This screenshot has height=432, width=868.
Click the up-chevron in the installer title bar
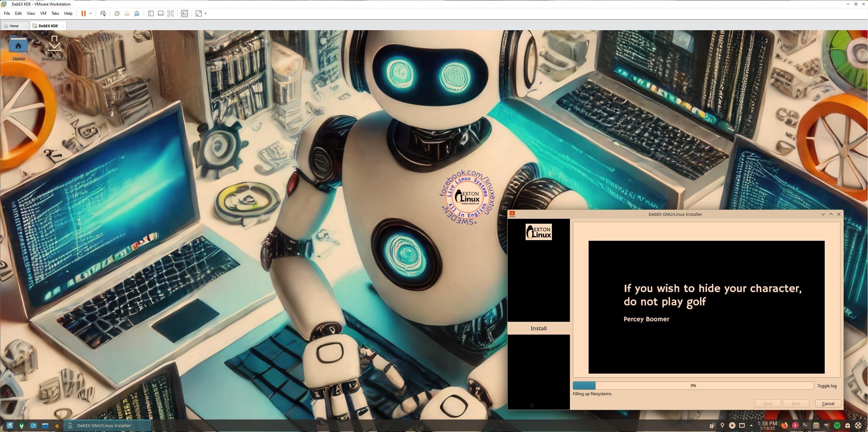[831, 214]
